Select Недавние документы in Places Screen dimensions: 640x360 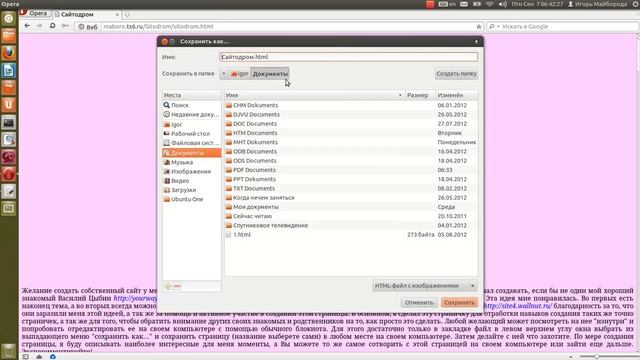click(x=192, y=115)
